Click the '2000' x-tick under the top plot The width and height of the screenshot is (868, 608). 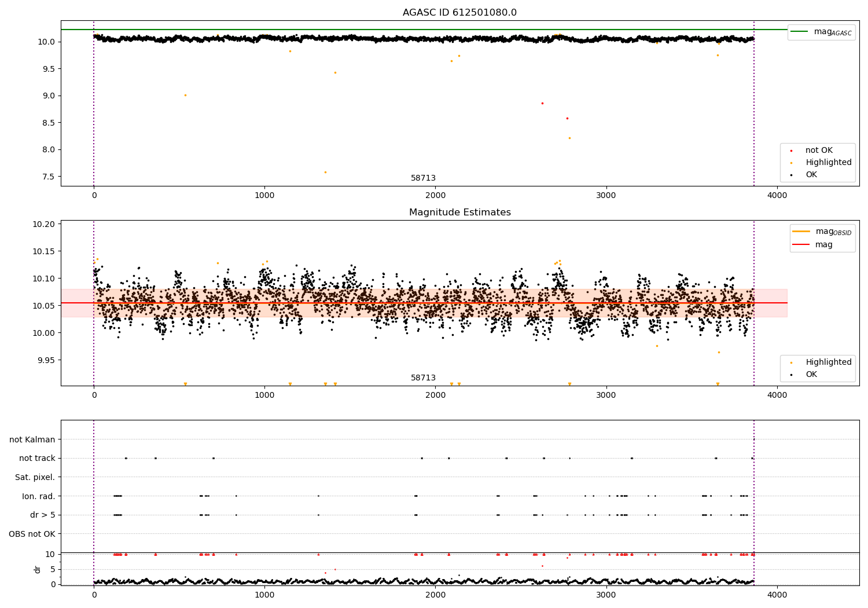pos(435,196)
